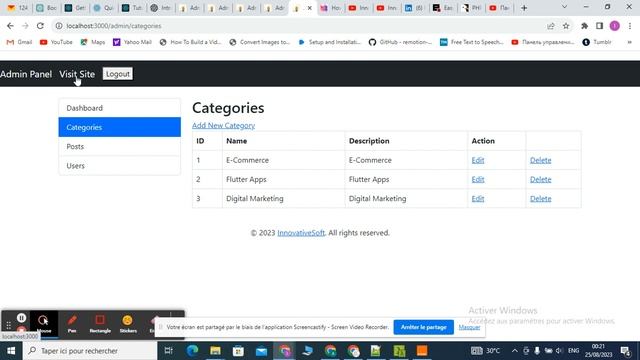Open the InnovativeSoft footer link

tap(301, 233)
